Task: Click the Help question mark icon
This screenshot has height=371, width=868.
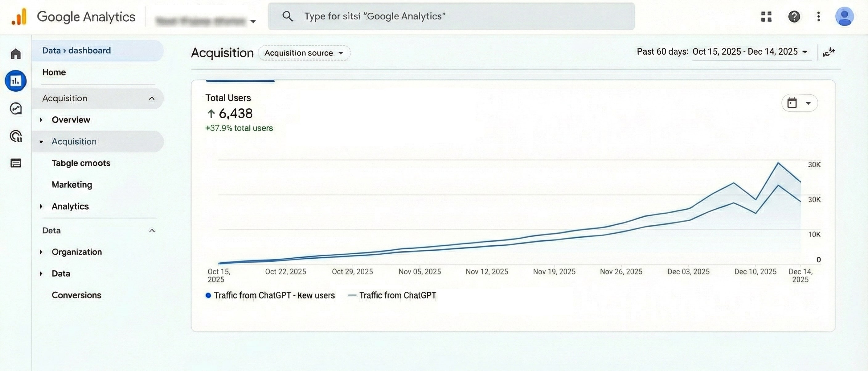Action: click(x=794, y=17)
